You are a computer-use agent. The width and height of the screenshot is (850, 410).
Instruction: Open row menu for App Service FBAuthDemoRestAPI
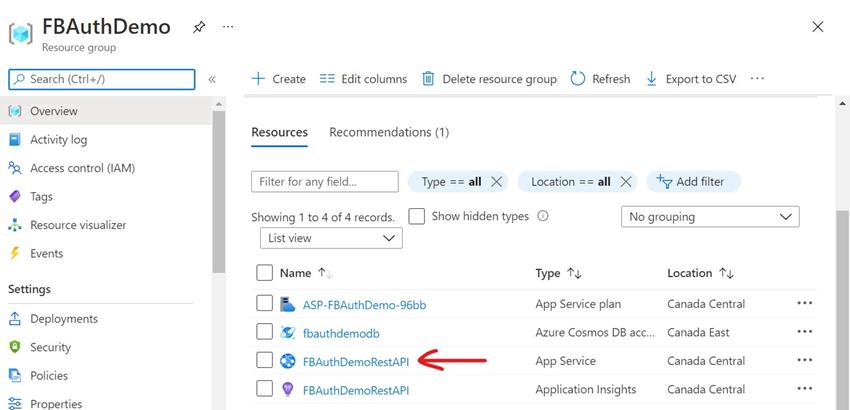pyautogui.click(x=805, y=360)
